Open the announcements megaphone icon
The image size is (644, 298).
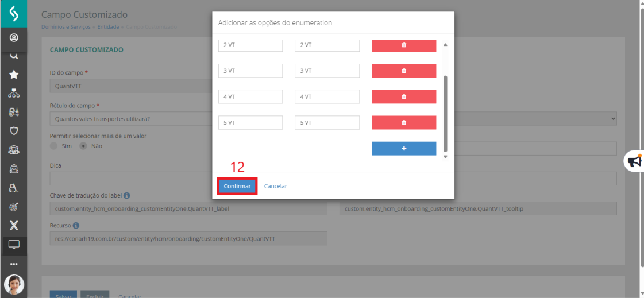pos(634,161)
